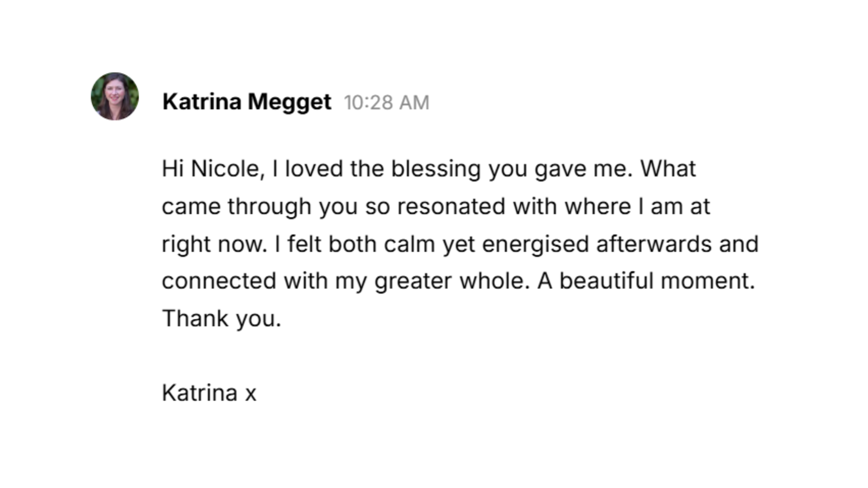Click the word 'where' in the message
Screen dimensions: 868x488
pos(597,206)
